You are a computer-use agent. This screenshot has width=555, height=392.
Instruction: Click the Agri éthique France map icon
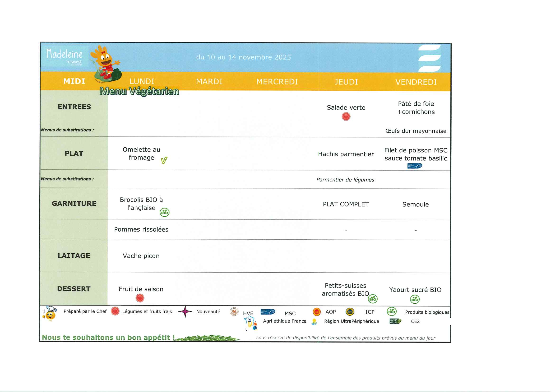click(x=250, y=324)
